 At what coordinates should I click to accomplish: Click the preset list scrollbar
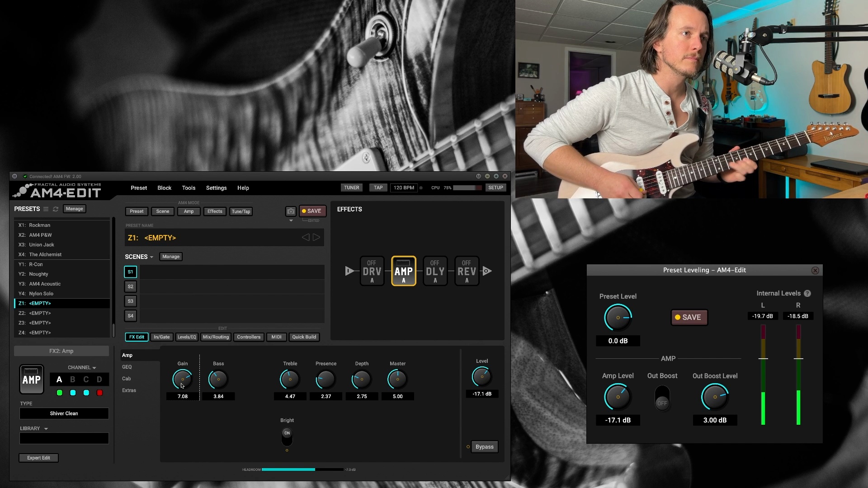tap(113, 330)
